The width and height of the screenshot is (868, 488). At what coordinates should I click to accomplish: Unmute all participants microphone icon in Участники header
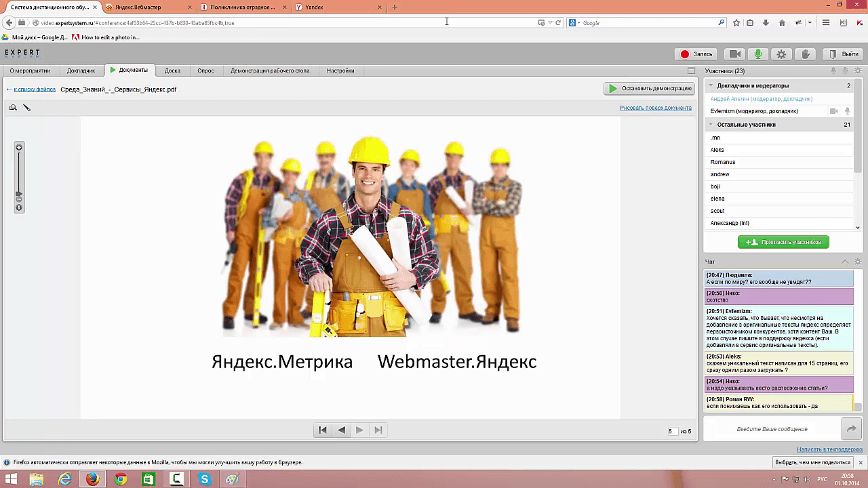click(833, 70)
